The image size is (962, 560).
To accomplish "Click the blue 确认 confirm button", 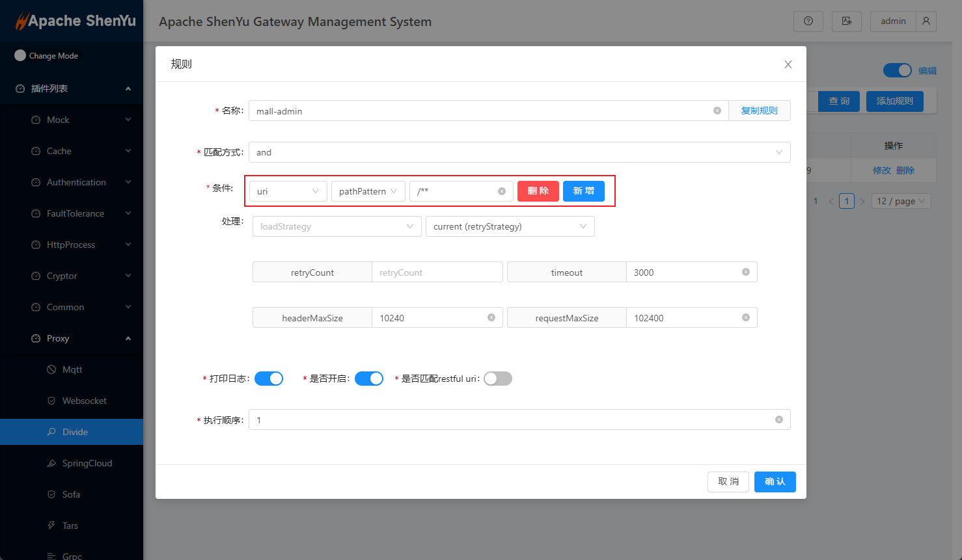I will [x=775, y=481].
